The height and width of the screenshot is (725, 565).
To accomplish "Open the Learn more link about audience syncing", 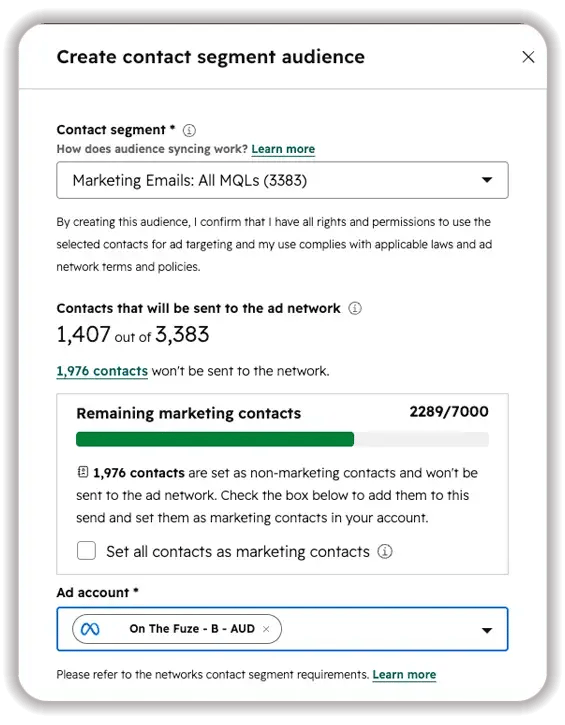I will coord(283,149).
